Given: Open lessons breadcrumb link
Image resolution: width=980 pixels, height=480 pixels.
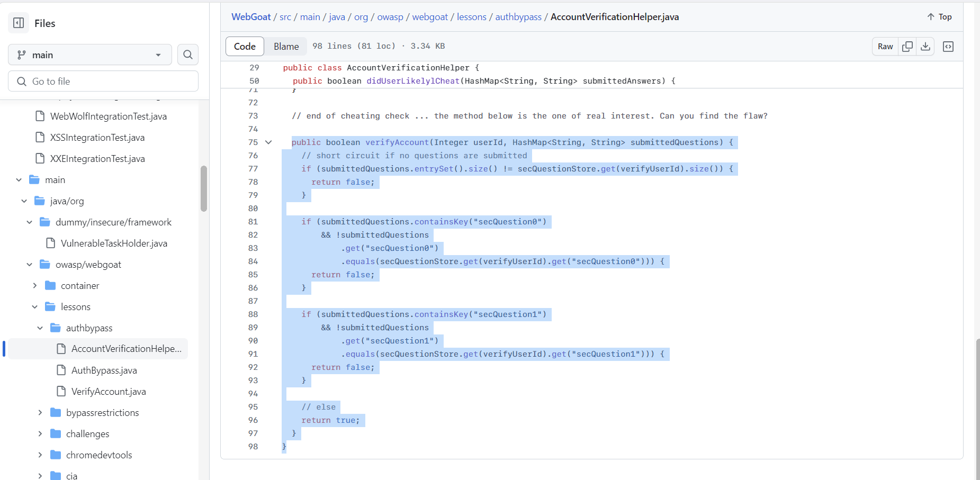Looking at the screenshot, I should pyautogui.click(x=471, y=17).
